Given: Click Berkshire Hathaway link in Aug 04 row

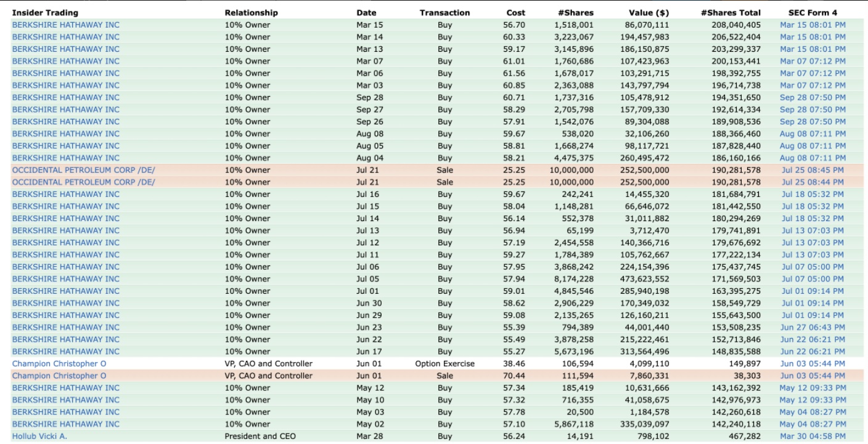Looking at the screenshot, I should tap(66, 158).
